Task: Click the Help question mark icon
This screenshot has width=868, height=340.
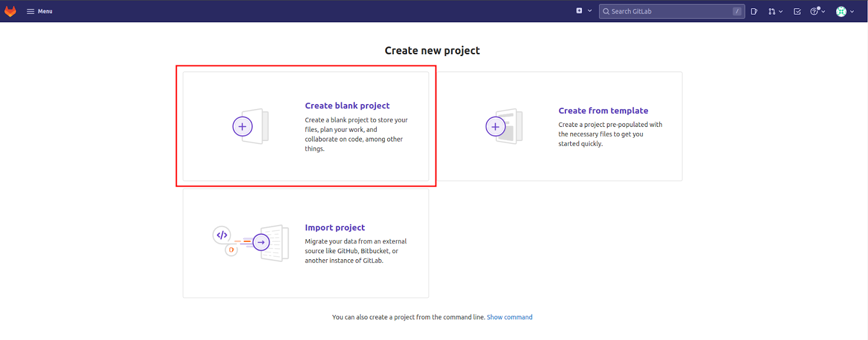Action: click(x=814, y=11)
